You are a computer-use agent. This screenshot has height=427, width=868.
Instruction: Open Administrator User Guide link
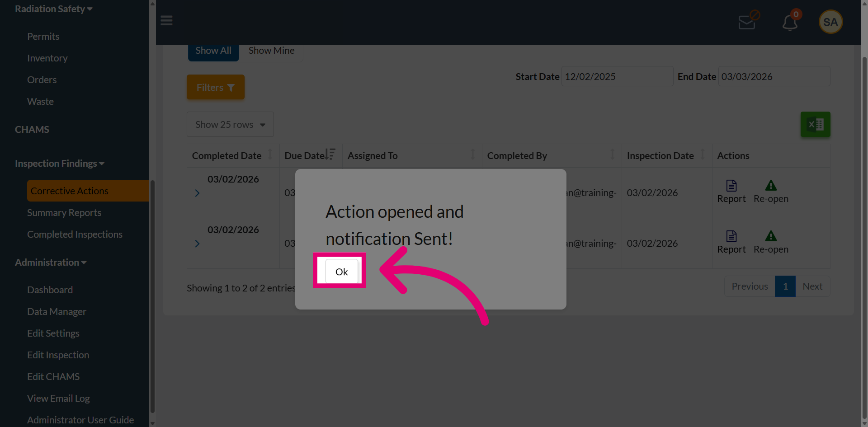coord(80,420)
